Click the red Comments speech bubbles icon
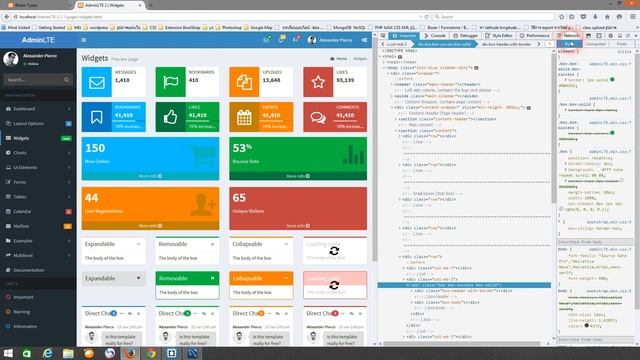This screenshot has width=640, height=360. (318, 117)
